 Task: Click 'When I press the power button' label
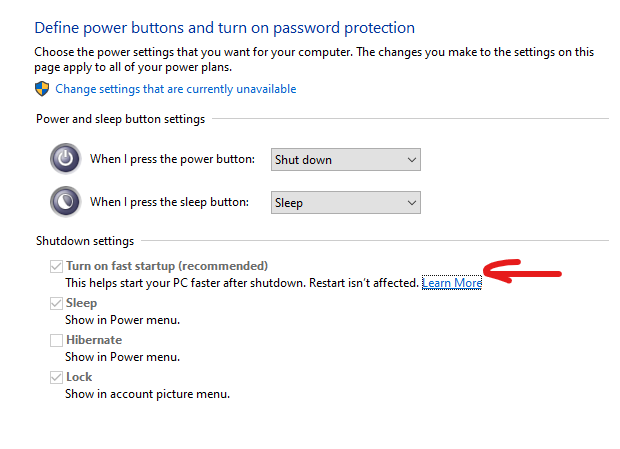point(172,159)
